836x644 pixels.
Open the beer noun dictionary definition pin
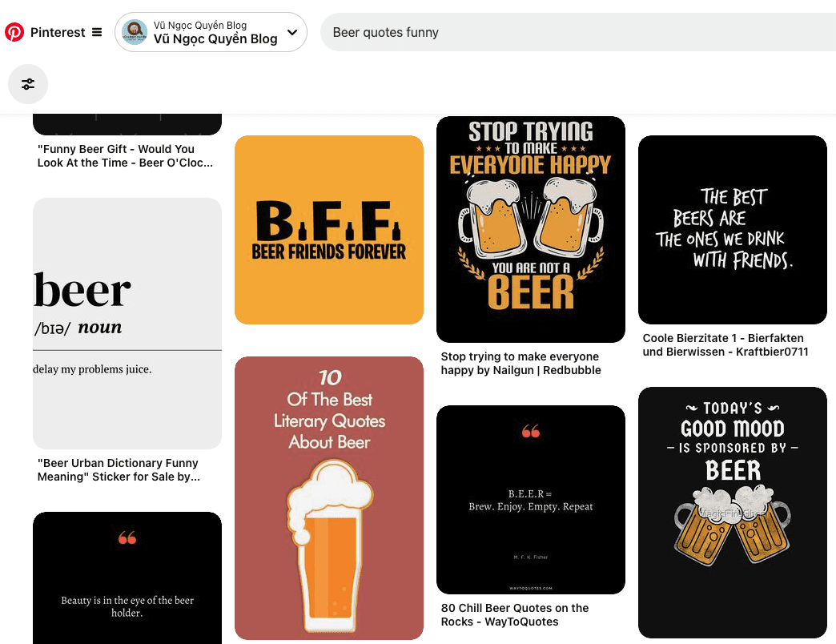pyautogui.click(x=127, y=324)
